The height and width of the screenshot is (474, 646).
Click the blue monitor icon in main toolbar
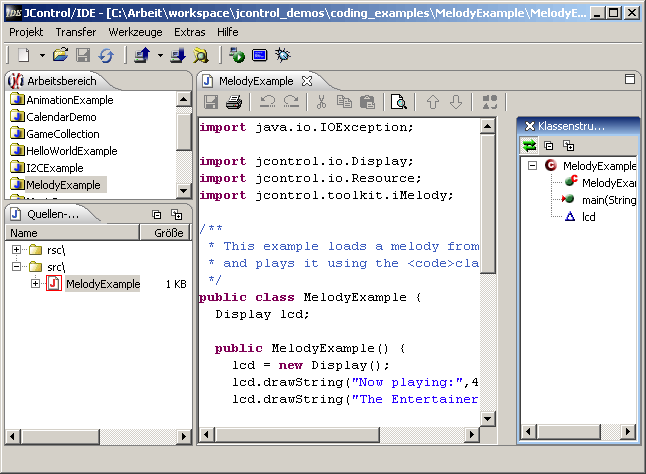click(260, 55)
